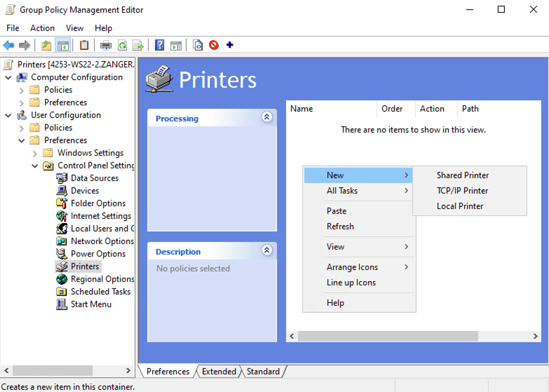Open Help via the question mark icon
Image resolution: width=549 pixels, height=392 pixels.
160,45
